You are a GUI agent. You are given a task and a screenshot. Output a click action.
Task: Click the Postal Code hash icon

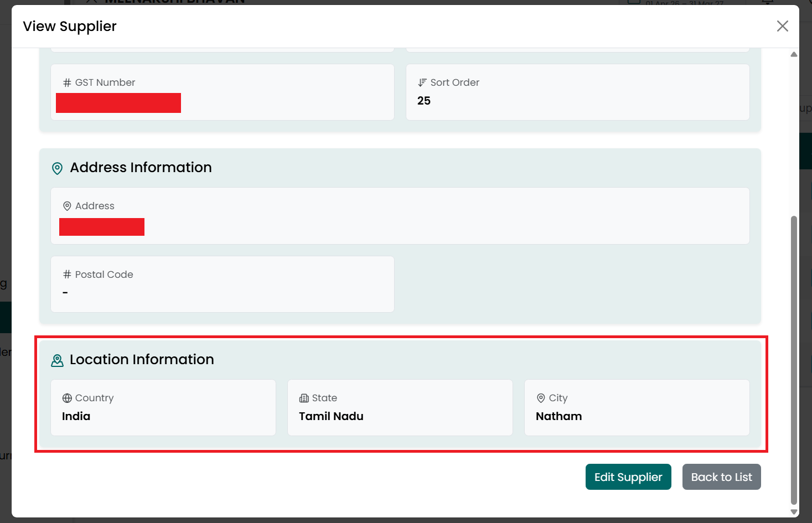point(67,275)
